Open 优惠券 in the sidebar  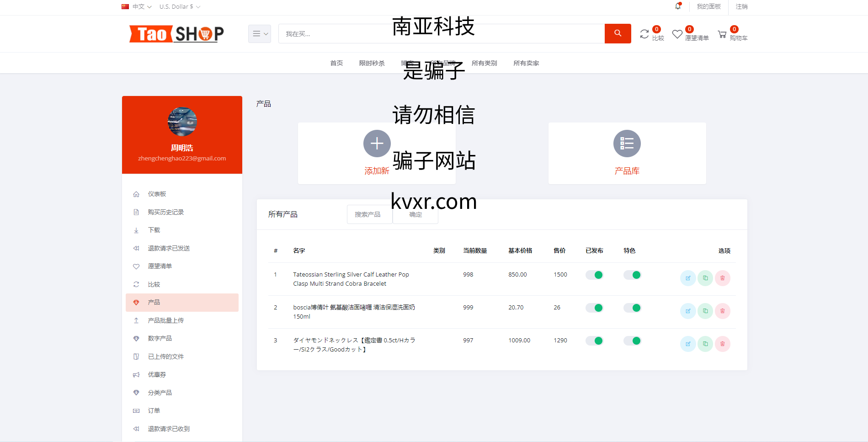(182, 374)
